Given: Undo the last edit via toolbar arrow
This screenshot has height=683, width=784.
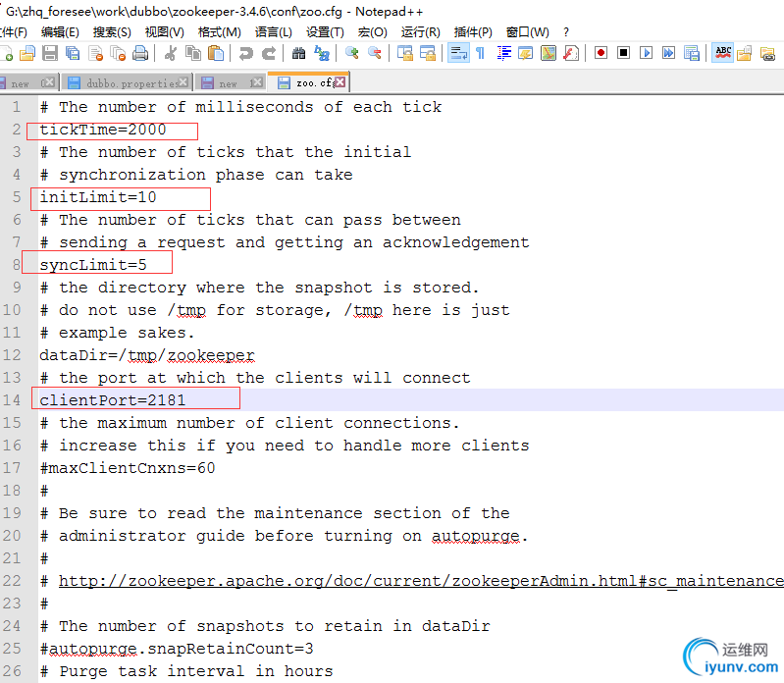Looking at the screenshot, I should [x=246, y=53].
